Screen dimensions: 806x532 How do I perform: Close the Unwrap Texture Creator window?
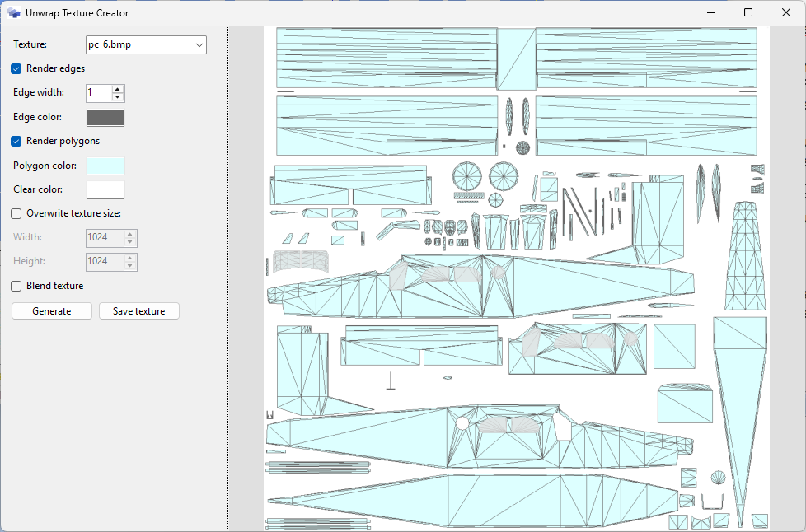tap(785, 12)
